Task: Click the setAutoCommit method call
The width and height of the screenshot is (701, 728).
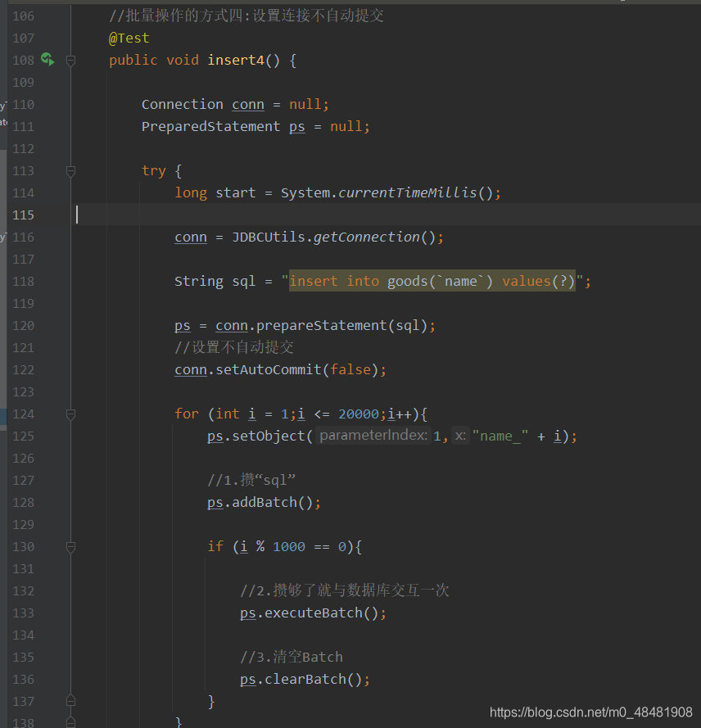Action: [269, 369]
